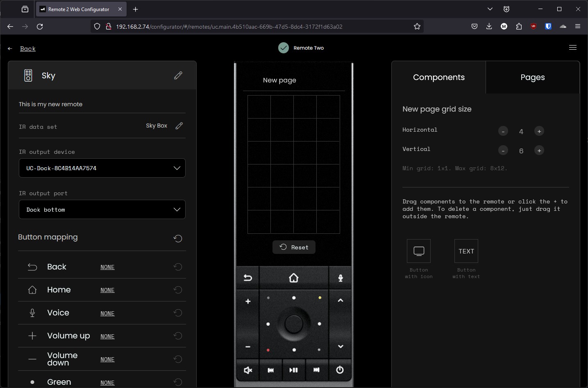Switch to the Pages tab
588x388 pixels.
click(x=532, y=78)
